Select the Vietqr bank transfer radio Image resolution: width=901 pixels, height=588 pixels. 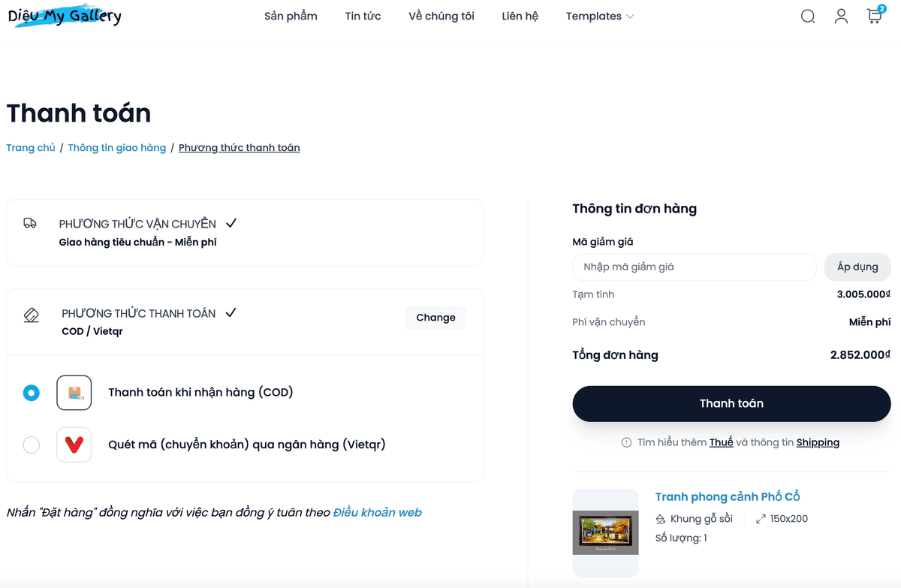[31, 445]
